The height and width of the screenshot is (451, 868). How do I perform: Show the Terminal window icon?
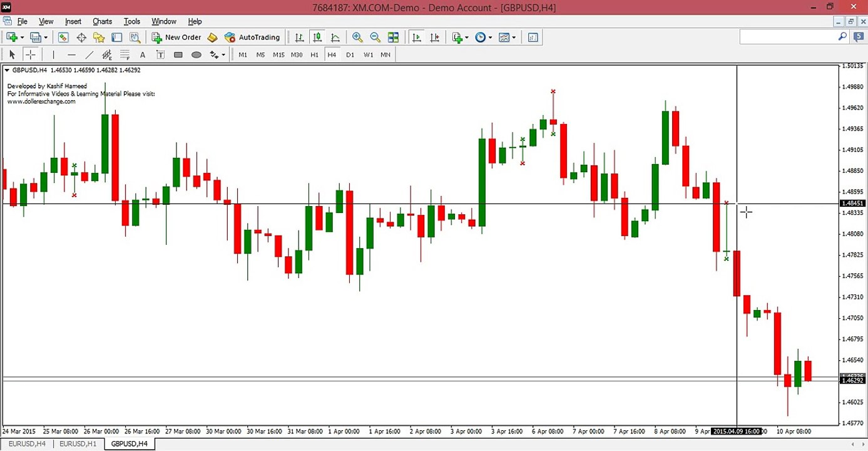[x=116, y=38]
